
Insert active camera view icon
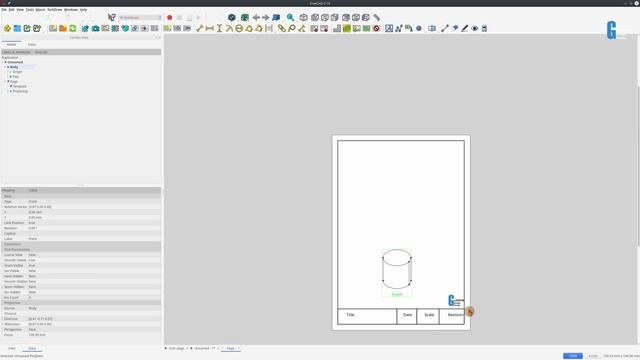(x=96, y=28)
